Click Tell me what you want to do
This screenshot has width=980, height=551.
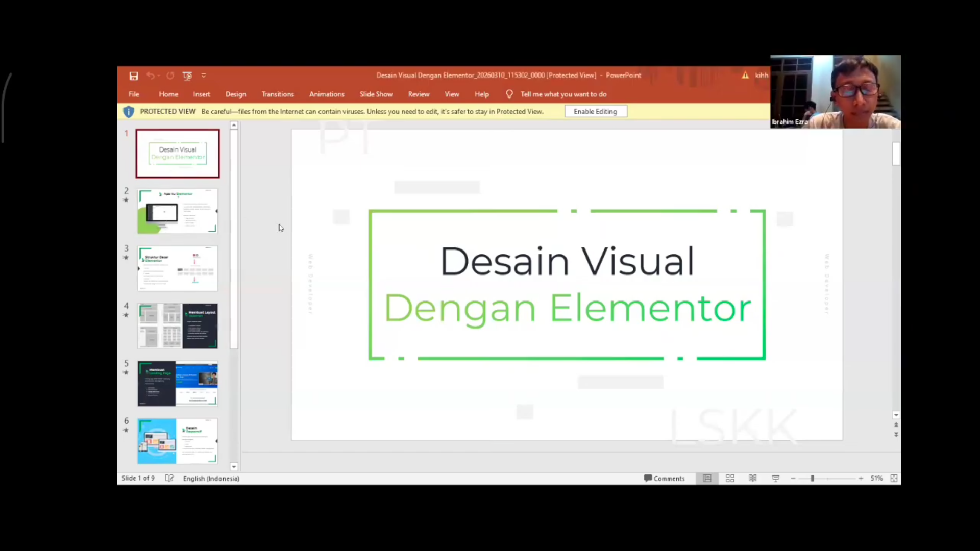(x=563, y=94)
